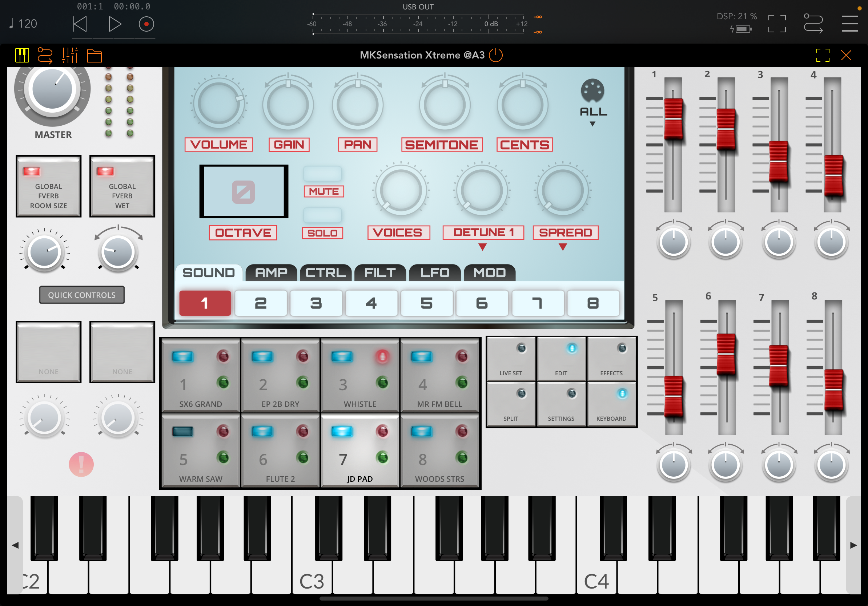Select layer 5 button
868x606 pixels.
pyautogui.click(x=426, y=303)
